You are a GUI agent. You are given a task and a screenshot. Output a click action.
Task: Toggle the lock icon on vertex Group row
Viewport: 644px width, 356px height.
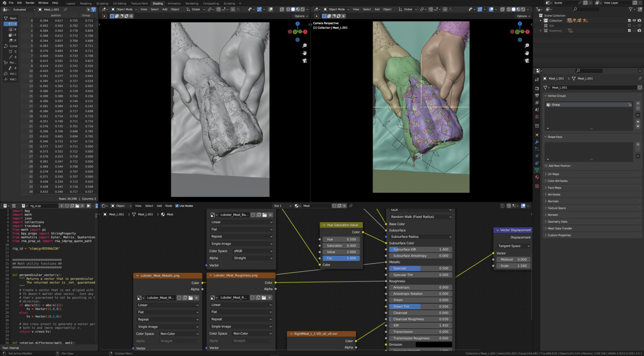pos(630,105)
